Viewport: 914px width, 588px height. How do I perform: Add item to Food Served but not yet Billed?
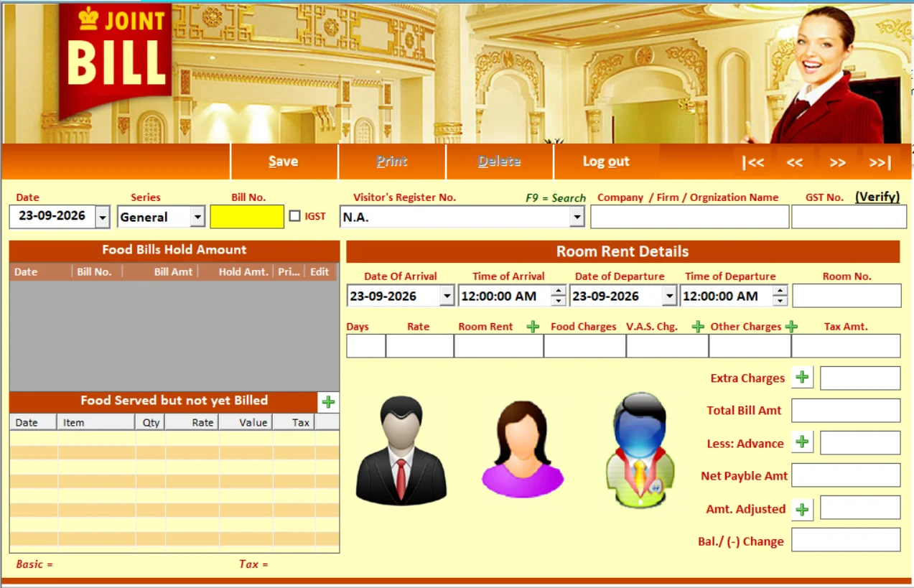coord(328,402)
